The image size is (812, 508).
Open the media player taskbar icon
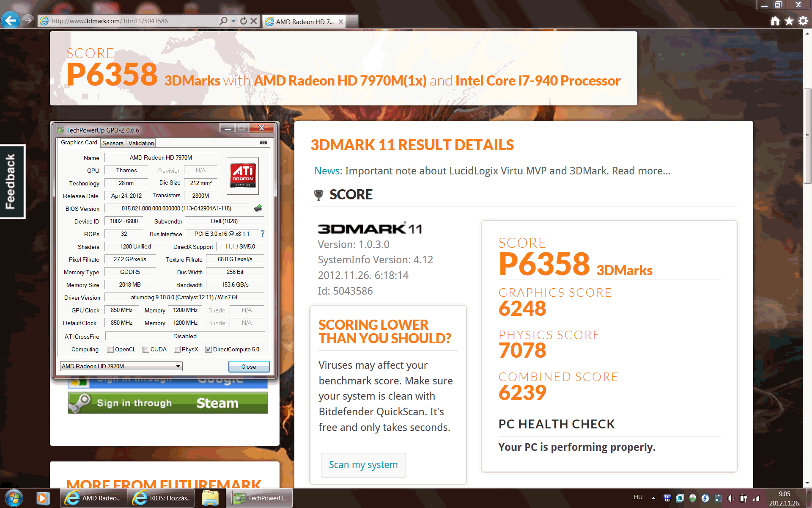(43, 498)
